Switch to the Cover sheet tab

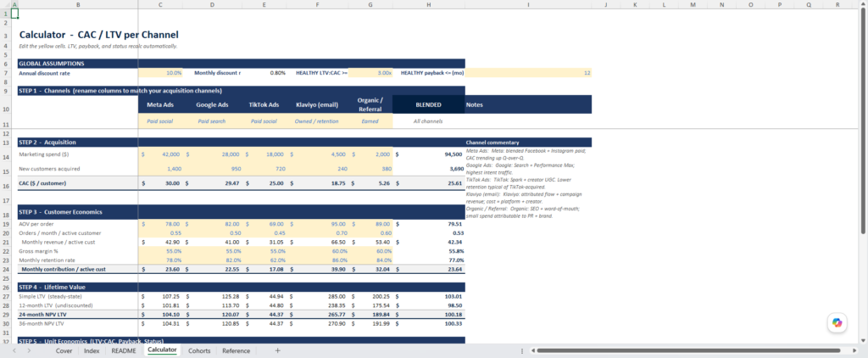coord(64,351)
